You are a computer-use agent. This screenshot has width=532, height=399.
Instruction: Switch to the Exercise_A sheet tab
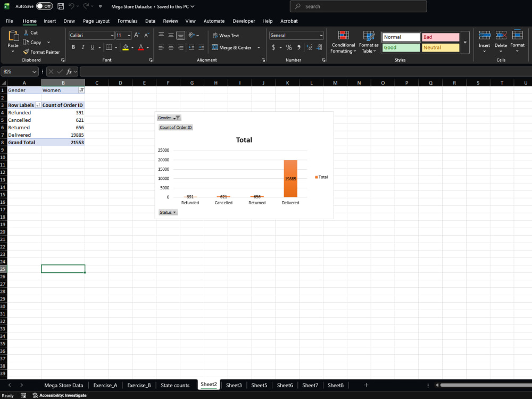[x=105, y=385]
